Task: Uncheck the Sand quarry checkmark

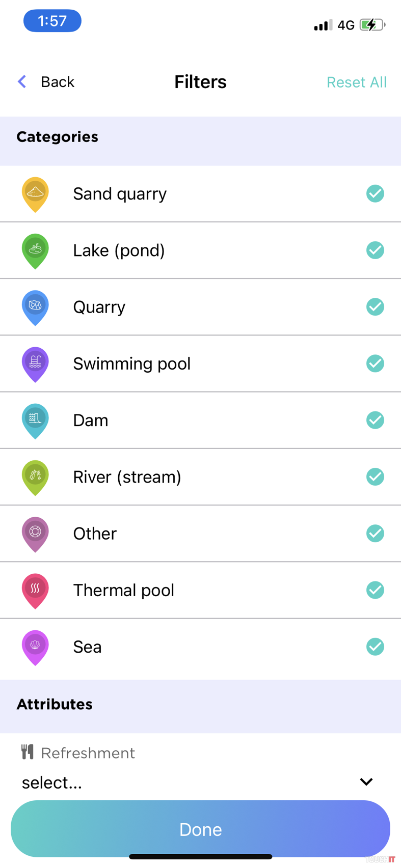Action: pos(375,193)
